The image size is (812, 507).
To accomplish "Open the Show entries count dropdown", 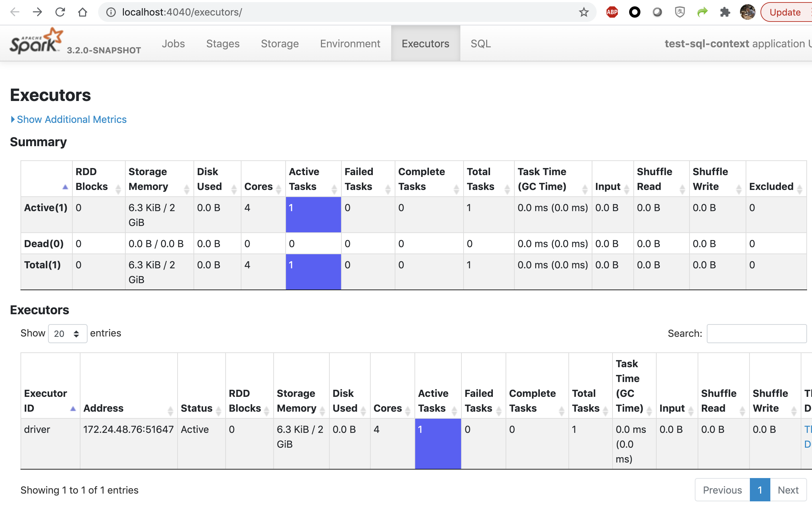I will (67, 334).
